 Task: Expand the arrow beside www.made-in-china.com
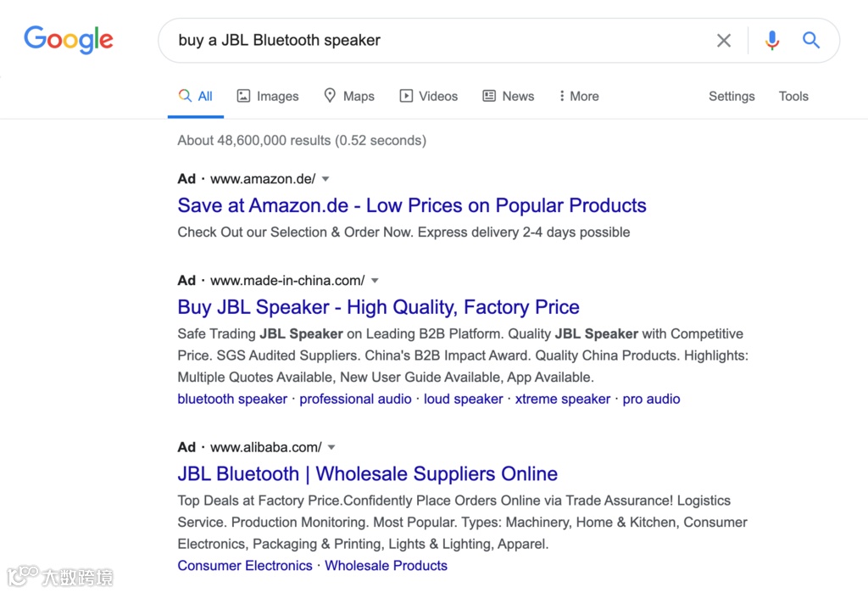coord(375,281)
